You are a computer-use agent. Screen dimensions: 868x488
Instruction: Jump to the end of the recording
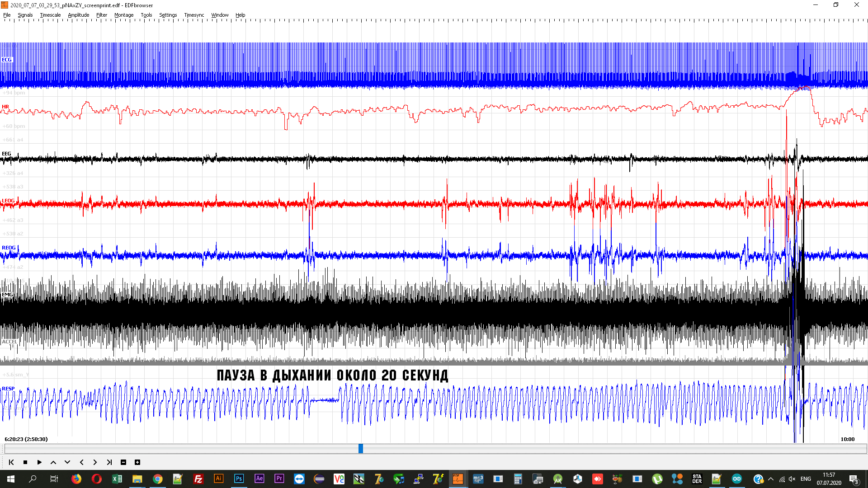coord(109,462)
